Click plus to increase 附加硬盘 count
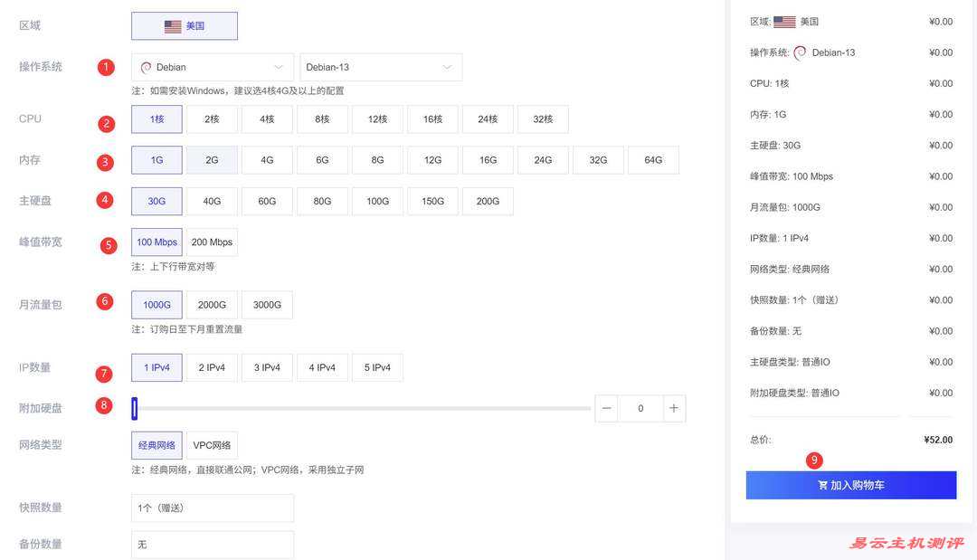The image size is (977, 560). [673, 408]
